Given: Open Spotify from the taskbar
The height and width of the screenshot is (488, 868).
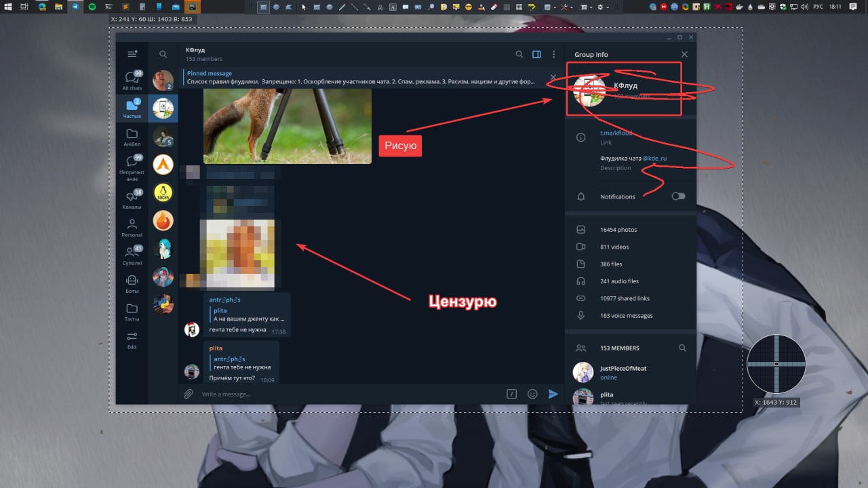Looking at the screenshot, I should point(92,7).
